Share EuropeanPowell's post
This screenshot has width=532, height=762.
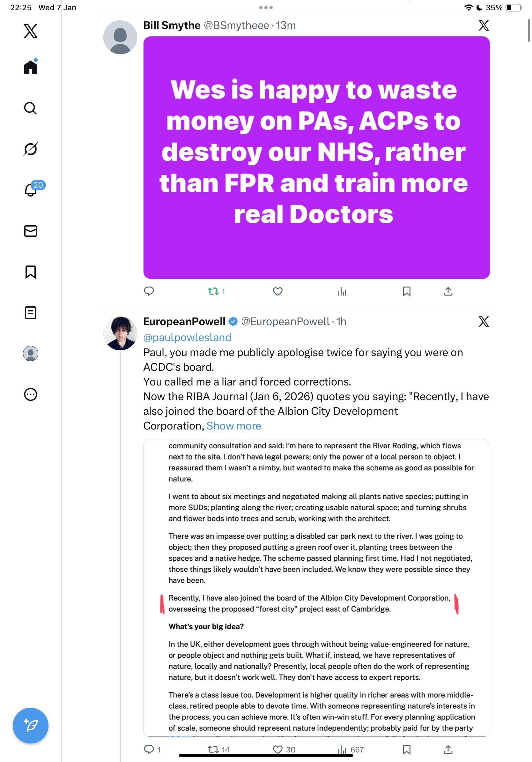coord(448,749)
